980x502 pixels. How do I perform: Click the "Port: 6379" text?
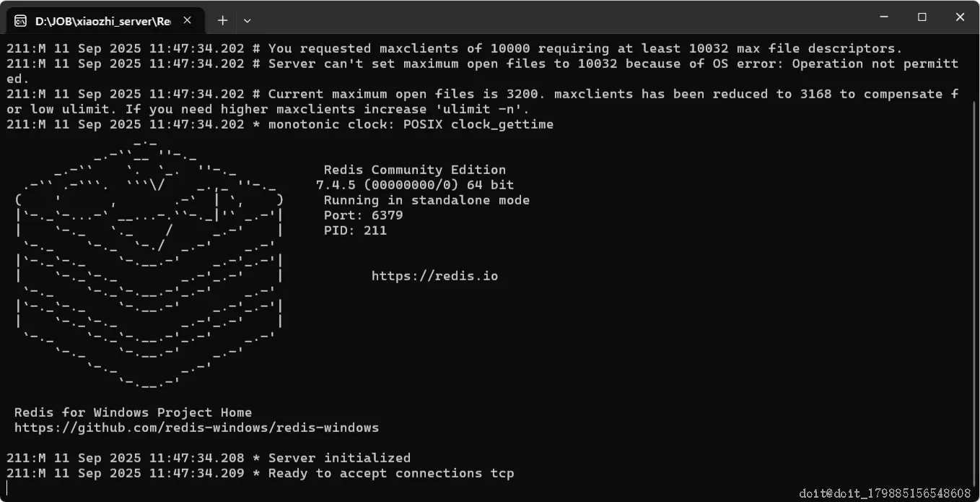pyautogui.click(x=363, y=215)
